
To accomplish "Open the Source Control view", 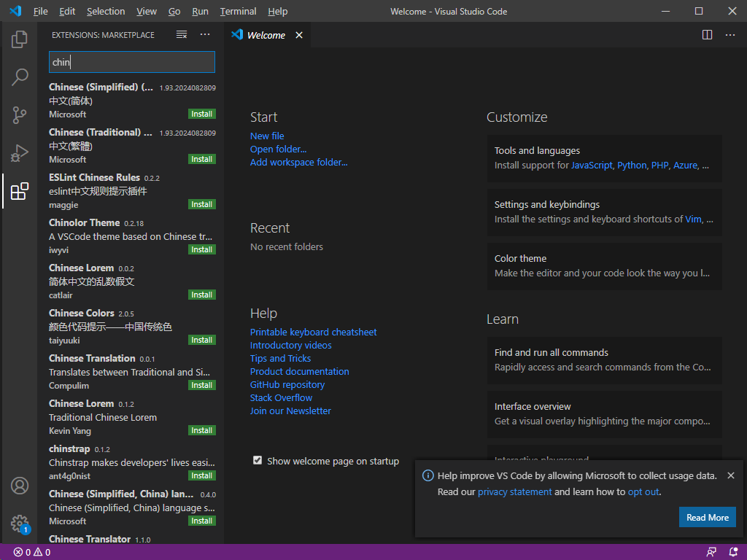I will point(20,114).
